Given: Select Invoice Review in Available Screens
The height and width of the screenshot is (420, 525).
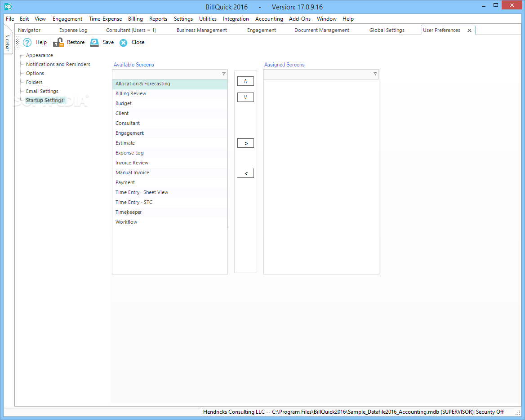Looking at the screenshot, I should [x=170, y=163].
